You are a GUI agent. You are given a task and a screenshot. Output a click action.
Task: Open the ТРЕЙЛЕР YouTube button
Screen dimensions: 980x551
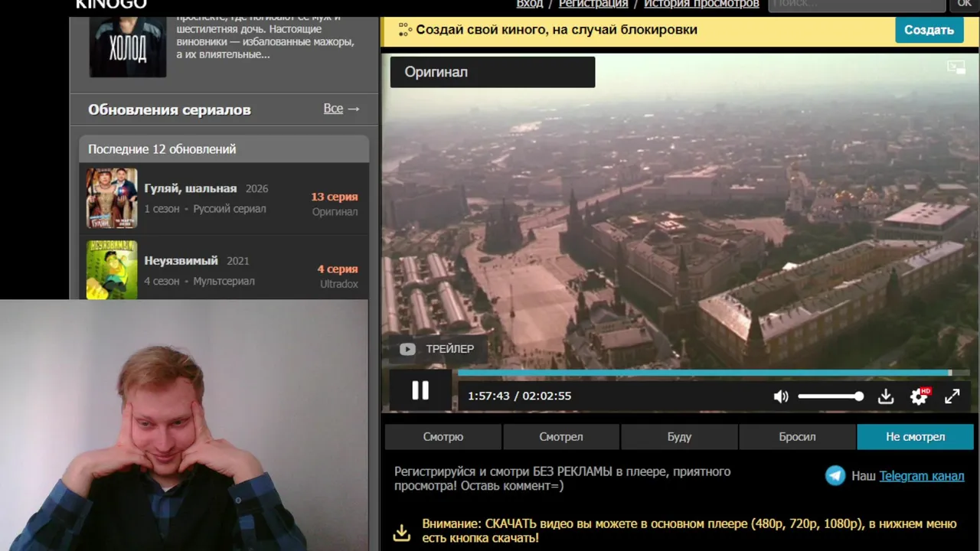pos(437,349)
